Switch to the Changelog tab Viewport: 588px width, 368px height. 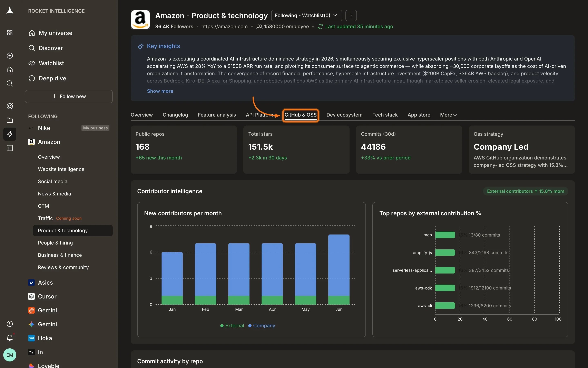click(175, 115)
